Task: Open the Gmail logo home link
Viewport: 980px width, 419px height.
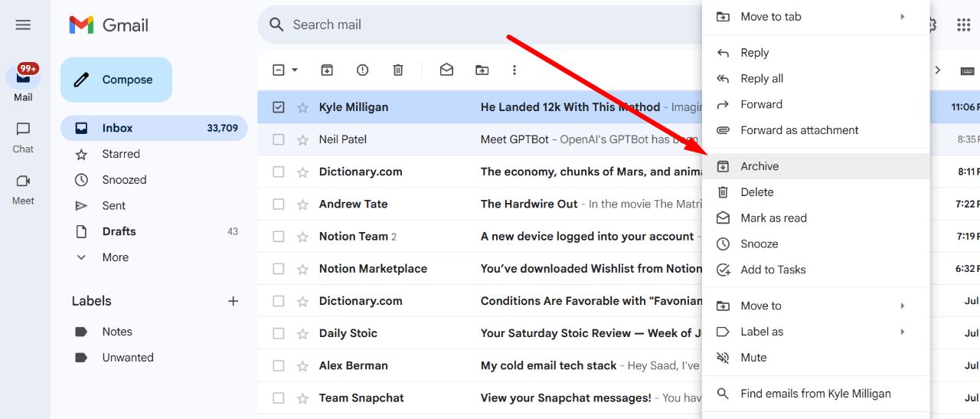Action: [109, 25]
